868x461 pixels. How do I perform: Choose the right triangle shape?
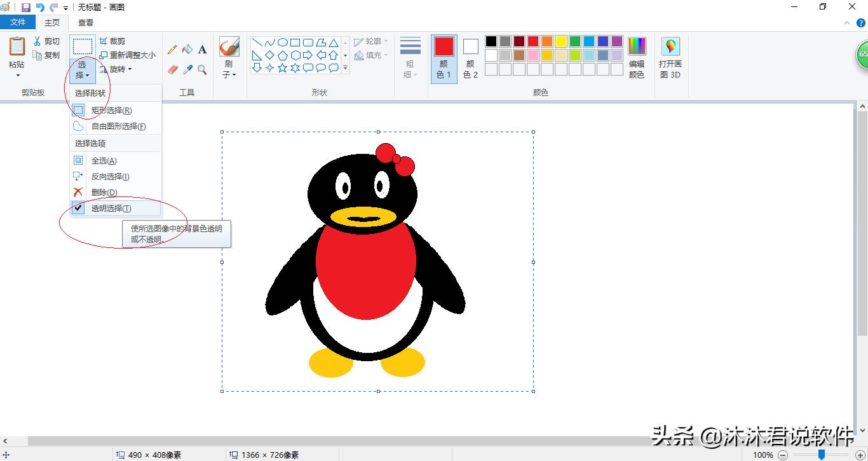(x=257, y=55)
